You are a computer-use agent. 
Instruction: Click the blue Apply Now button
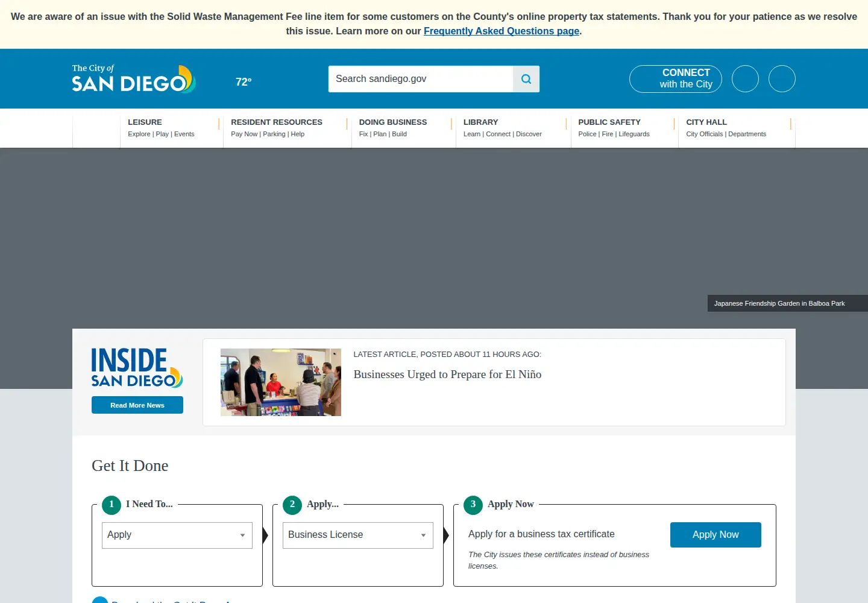(x=715, y=535)
